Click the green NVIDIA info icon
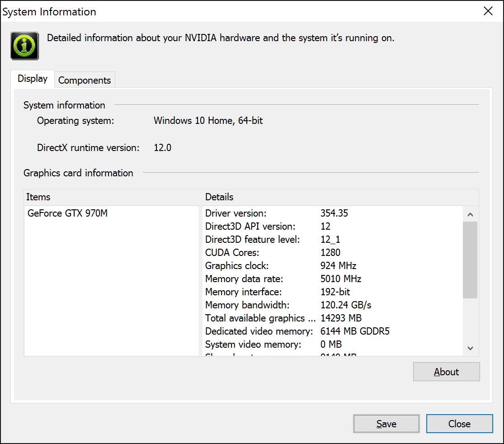The image size is (504, 444). (25, 46)
